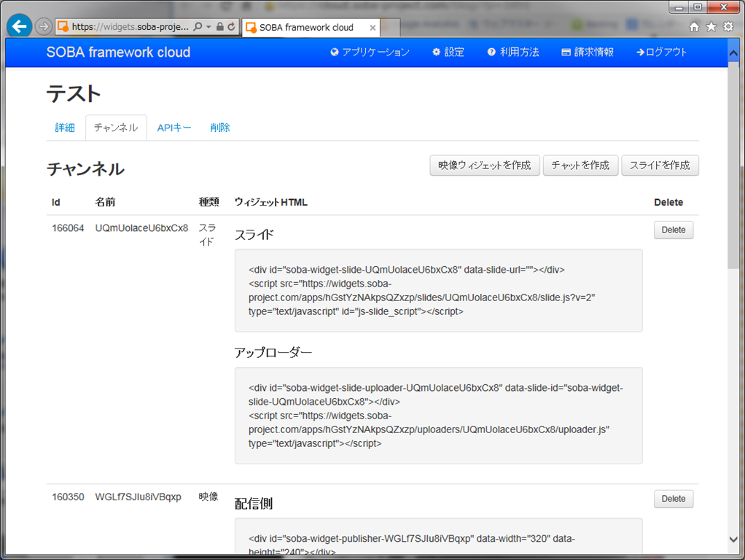
Task: Click the Delete column header
Action: click(x=668, y=203)
